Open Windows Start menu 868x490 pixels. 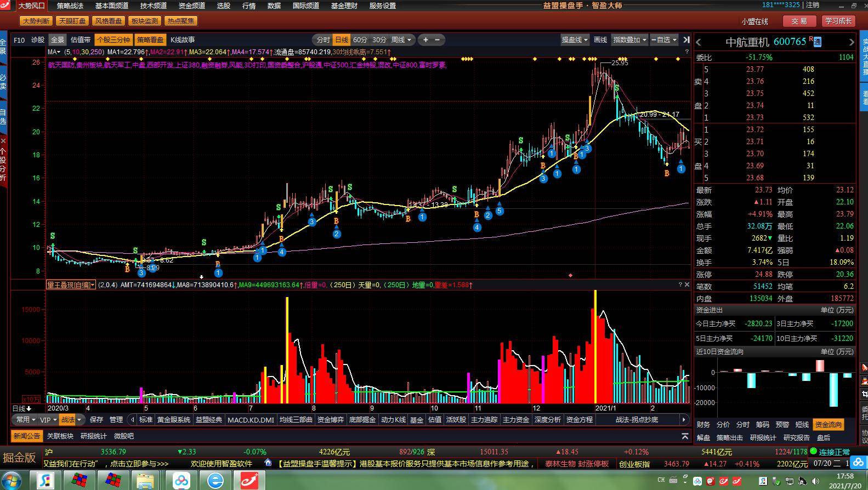(12, 481)
